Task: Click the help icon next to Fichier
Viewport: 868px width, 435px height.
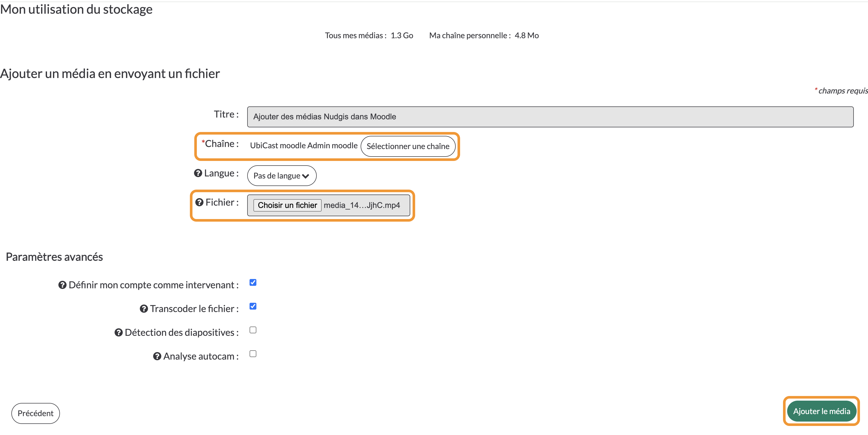Action: click(x=199, y=202)
